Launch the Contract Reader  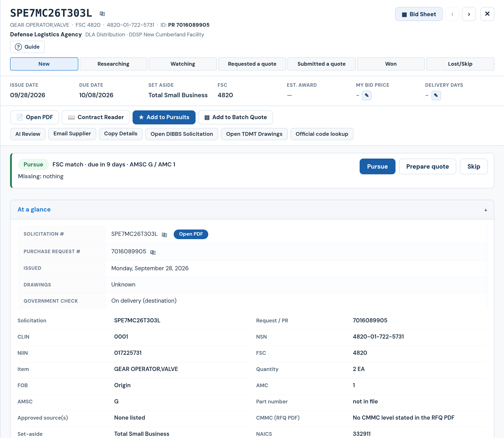tap(96, 117)
